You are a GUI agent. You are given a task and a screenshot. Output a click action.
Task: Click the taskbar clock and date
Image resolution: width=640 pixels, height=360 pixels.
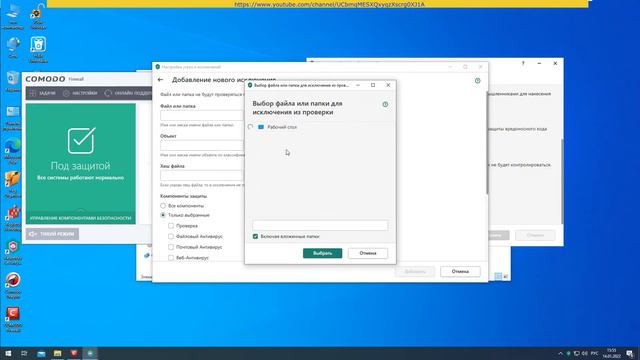611,353
